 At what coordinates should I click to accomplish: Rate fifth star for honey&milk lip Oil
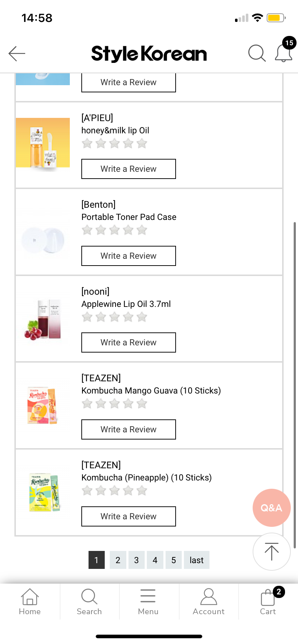[x=142, y=144]
